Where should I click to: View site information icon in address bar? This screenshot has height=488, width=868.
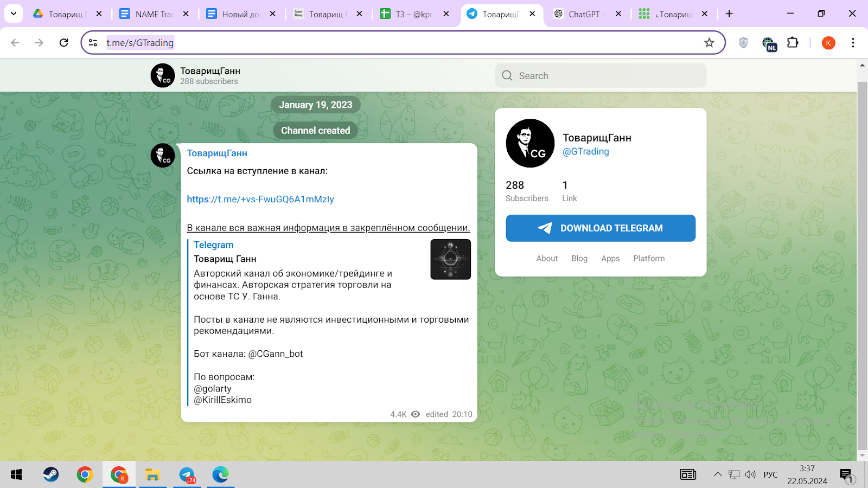(93, 43)
